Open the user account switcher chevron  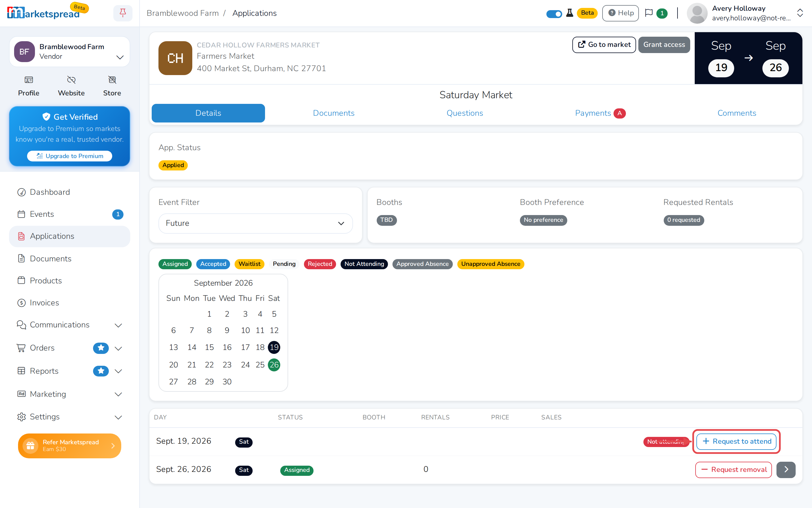800,13
